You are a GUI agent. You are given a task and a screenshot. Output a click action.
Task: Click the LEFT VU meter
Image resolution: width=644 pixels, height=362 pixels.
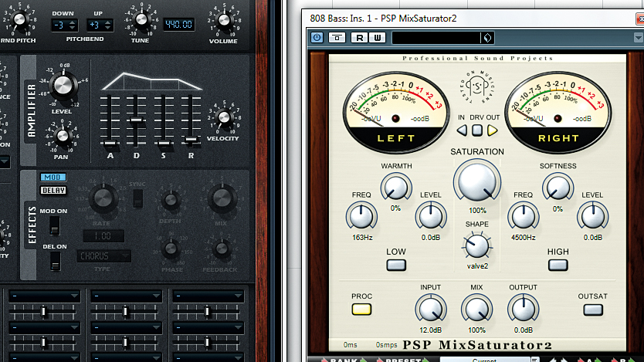[x=396, y=112]
